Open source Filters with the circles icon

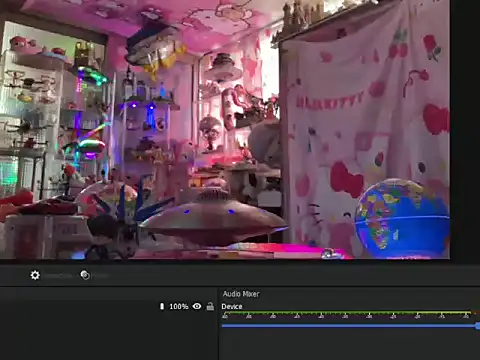pyautogui.click(x=85, y=275)
